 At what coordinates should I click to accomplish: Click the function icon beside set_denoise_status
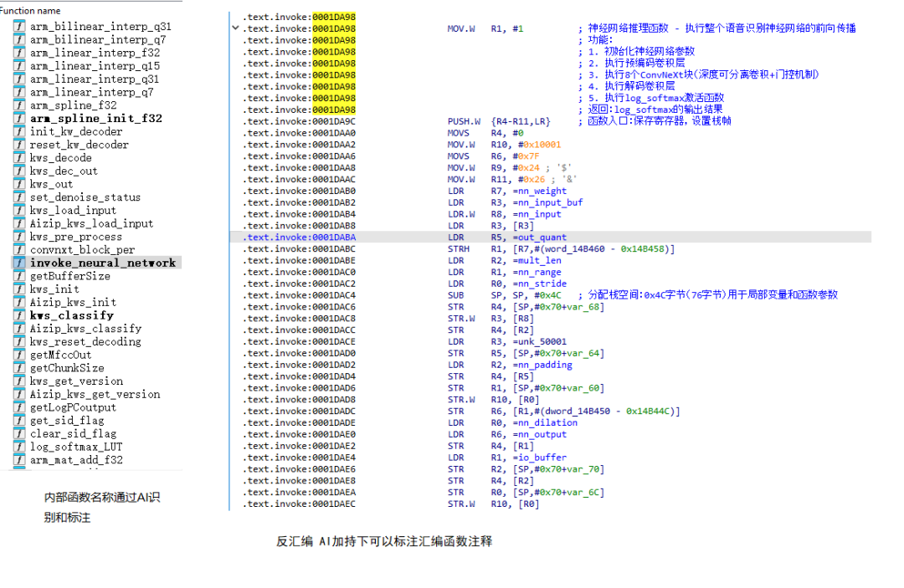[19, 197]
